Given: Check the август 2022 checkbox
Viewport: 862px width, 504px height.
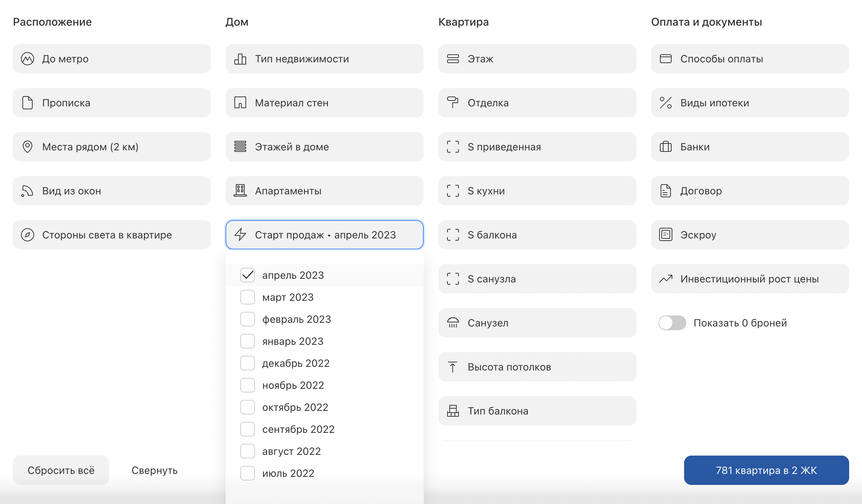Looking at the screenshot, I should 248,451.
